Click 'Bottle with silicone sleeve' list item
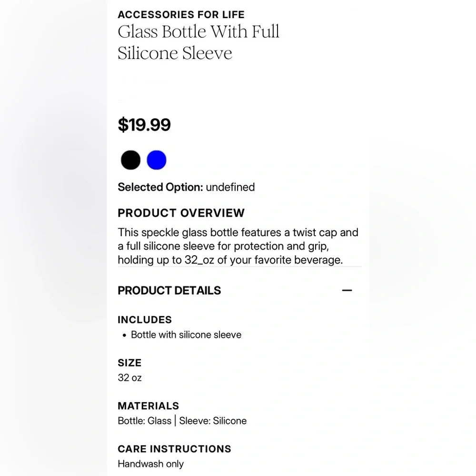The image size is (476, 476). click(186, 335)
